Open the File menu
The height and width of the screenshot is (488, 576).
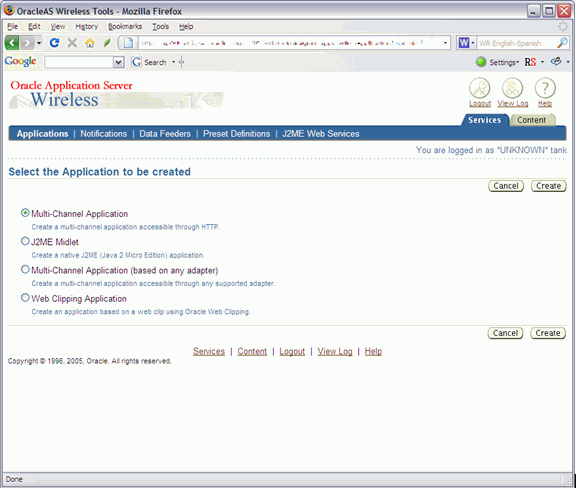(12, 26)
